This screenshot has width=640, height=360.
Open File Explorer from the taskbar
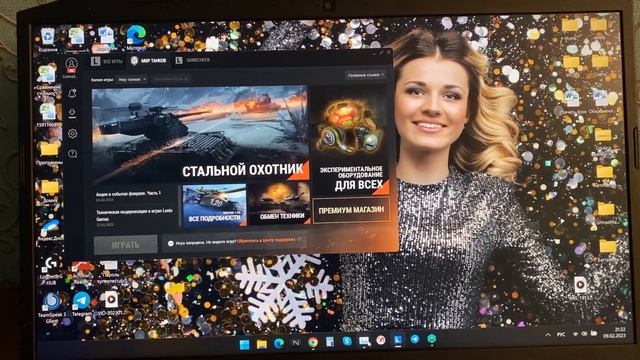[x=262, y=344]
